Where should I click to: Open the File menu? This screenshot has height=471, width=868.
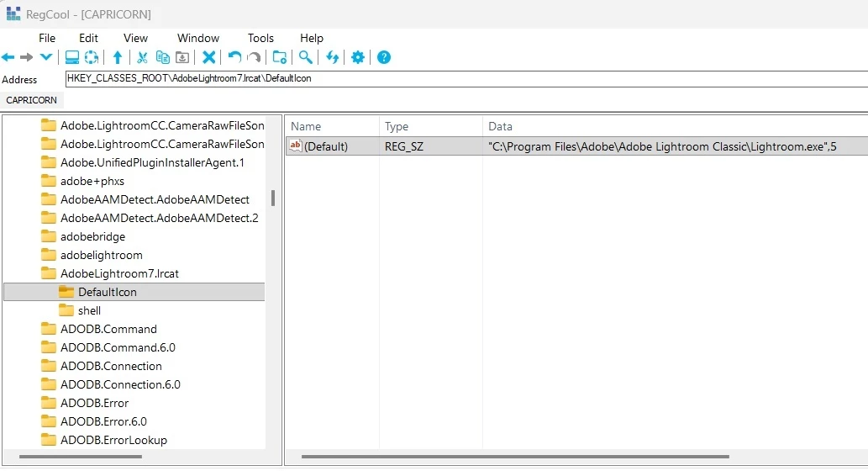[47, 38]
